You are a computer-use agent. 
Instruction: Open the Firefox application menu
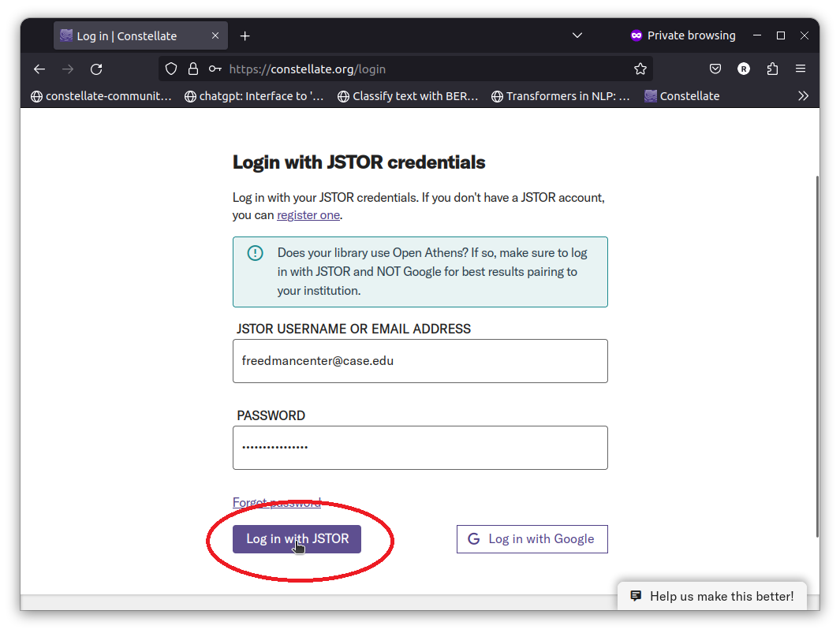tap(801, 69)
